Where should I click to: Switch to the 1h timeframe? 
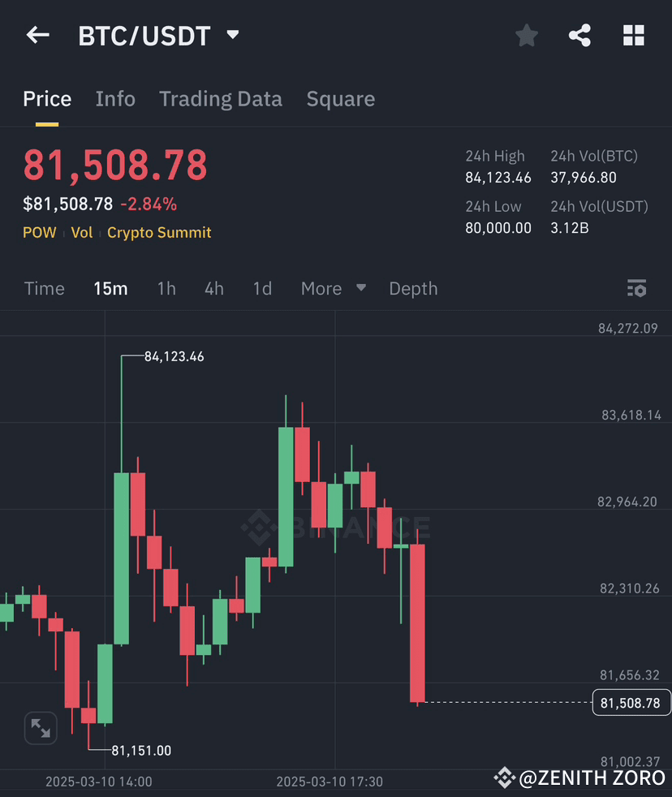pos(166,288)
